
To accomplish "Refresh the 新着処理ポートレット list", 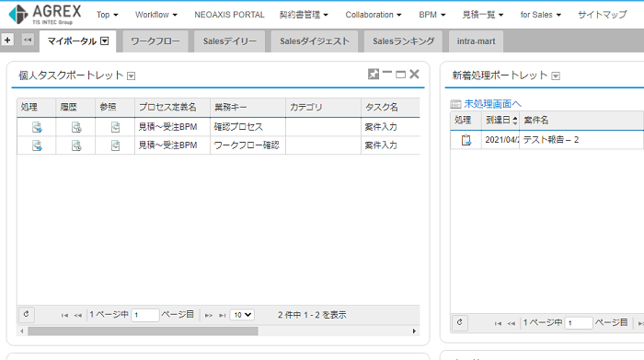I will (460, 322).
